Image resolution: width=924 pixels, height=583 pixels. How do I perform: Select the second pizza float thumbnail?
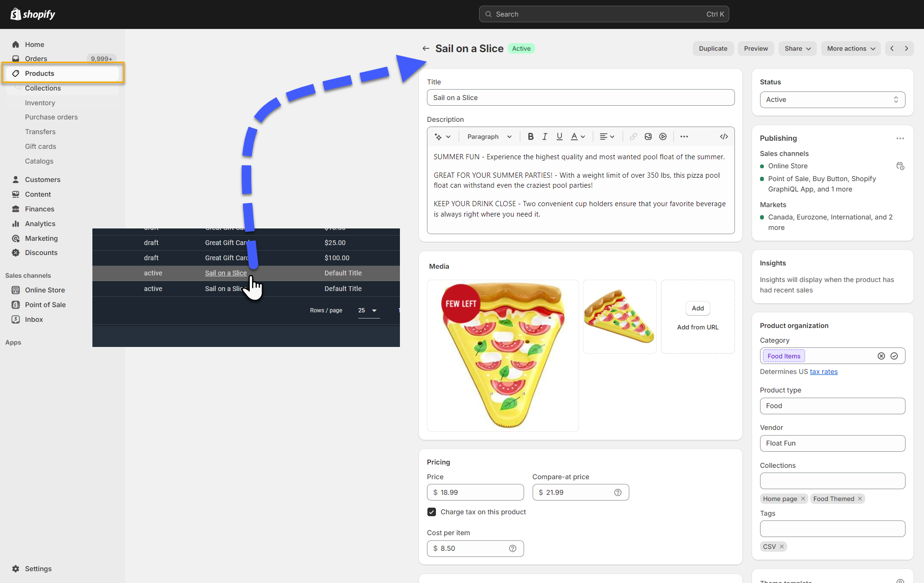pos(619,316)
